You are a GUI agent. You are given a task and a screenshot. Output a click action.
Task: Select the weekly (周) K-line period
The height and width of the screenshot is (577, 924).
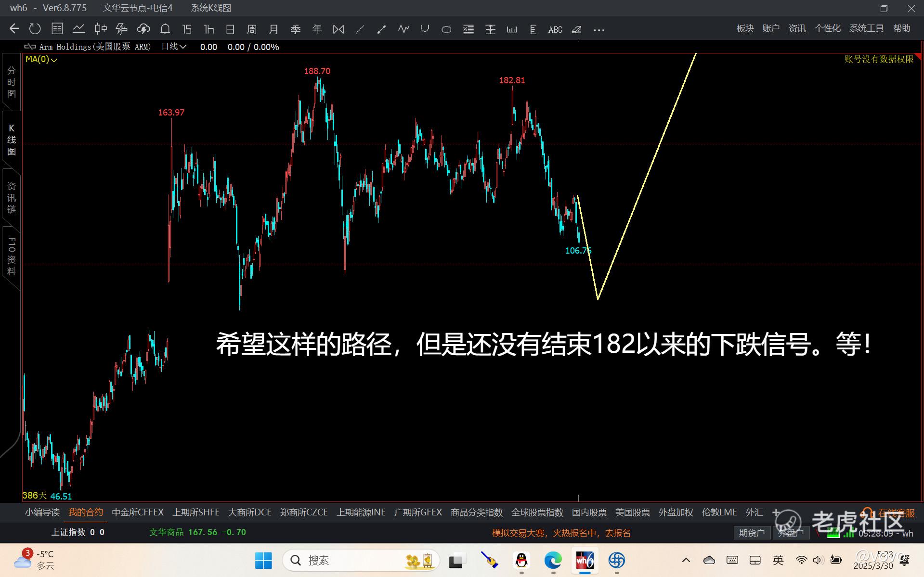(x=252, y=29)
